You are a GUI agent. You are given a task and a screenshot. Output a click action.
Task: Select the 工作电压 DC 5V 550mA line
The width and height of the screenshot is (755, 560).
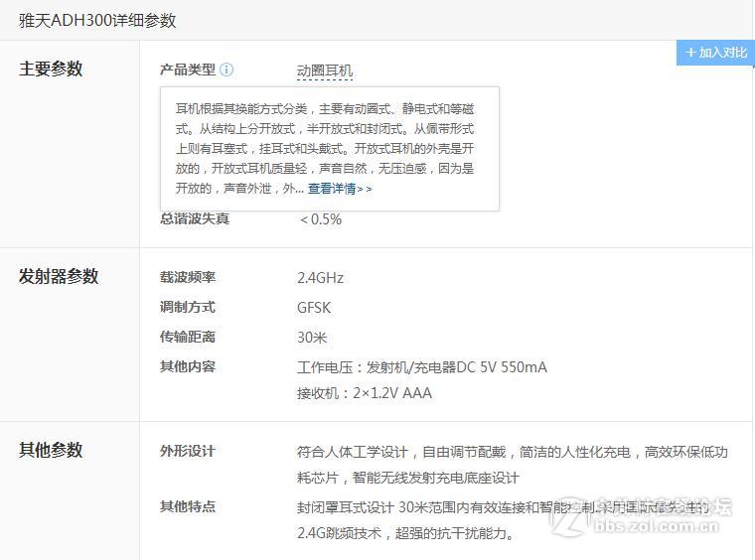[422, 367]
